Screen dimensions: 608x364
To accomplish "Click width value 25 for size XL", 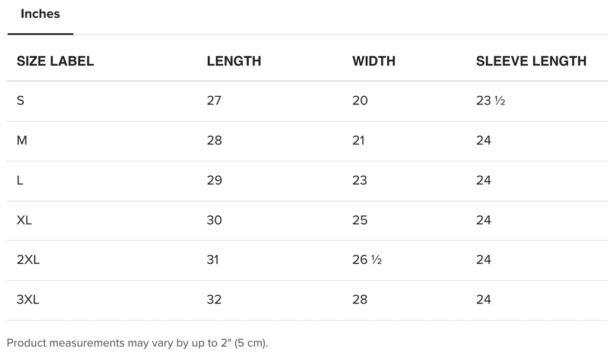I will tap(360, 220).
